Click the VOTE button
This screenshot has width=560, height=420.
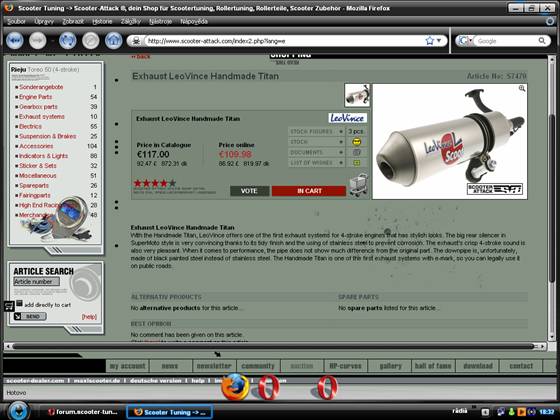point(249,191)
